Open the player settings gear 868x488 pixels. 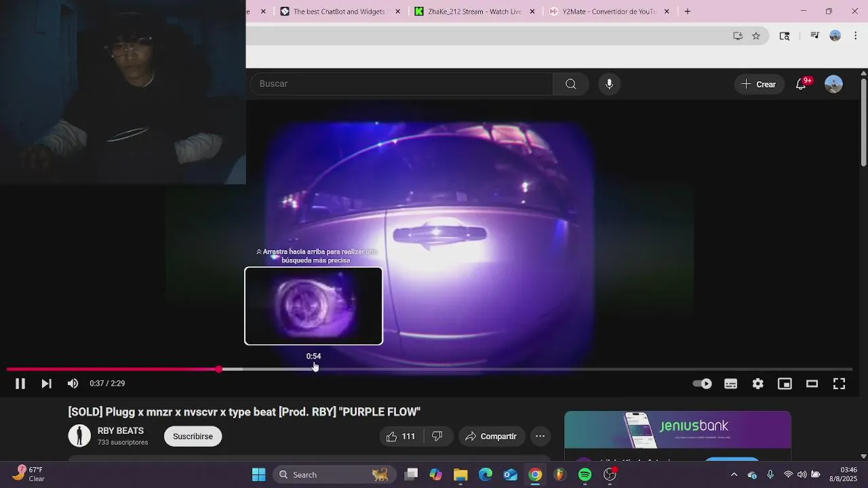click(757, 384)
